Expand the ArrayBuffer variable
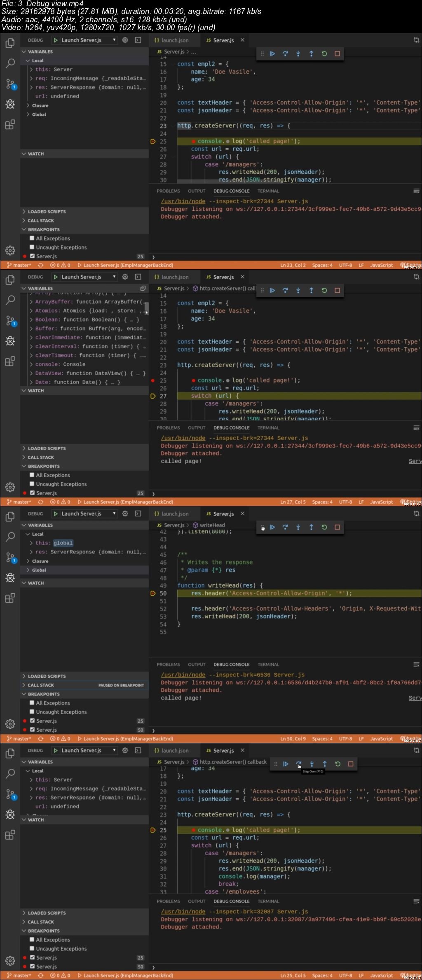This screenshot has height=980, width=422. pos(31,302)
